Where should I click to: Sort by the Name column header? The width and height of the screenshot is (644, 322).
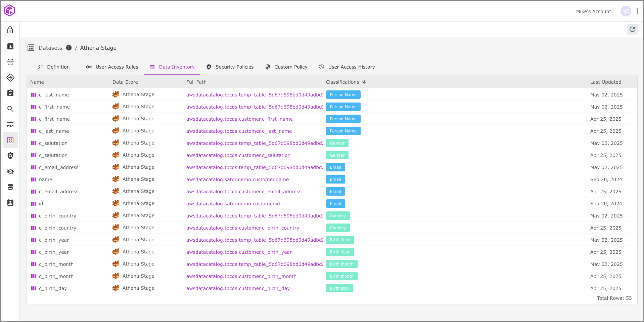[x=37, y=82]
